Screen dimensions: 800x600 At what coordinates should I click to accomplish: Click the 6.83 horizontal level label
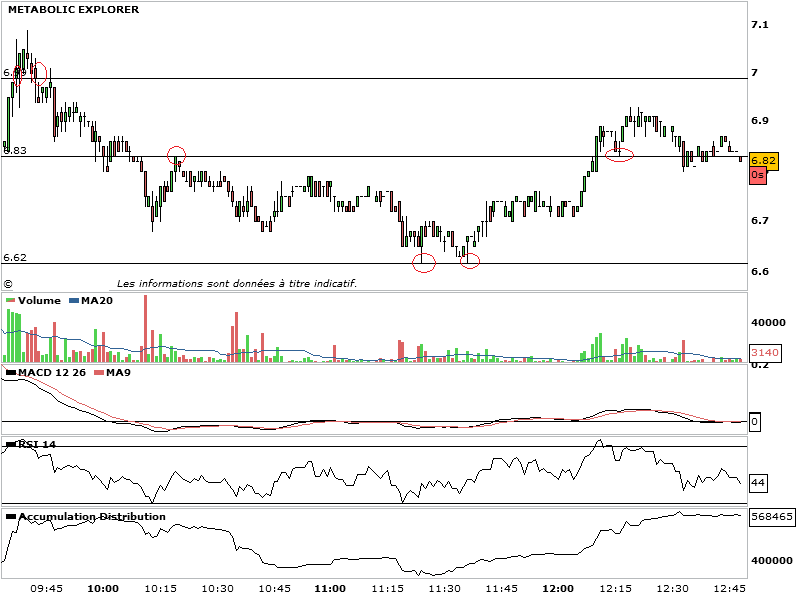[15, 151]
